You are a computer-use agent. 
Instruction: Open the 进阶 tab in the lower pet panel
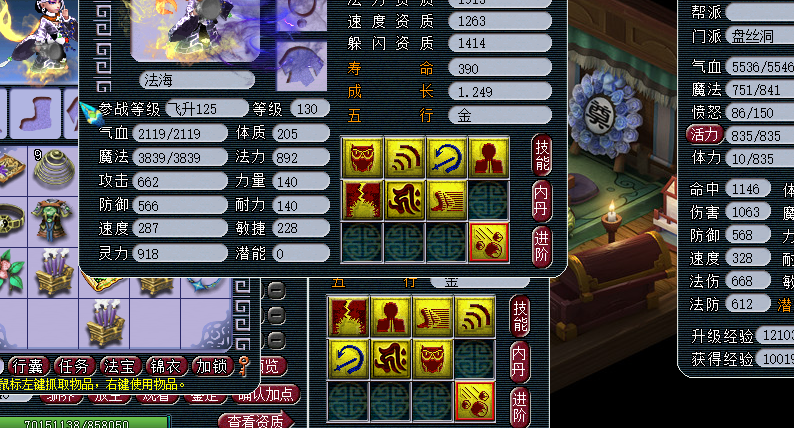(520, 406)
